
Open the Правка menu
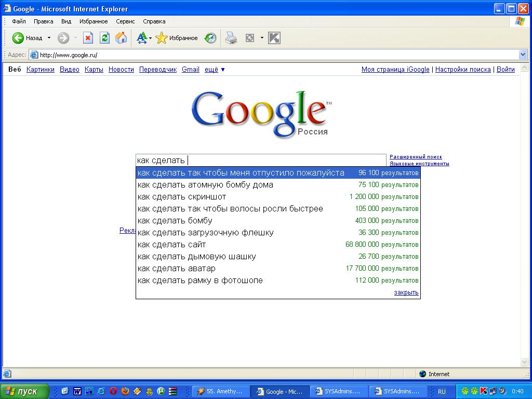click(44, 21)
